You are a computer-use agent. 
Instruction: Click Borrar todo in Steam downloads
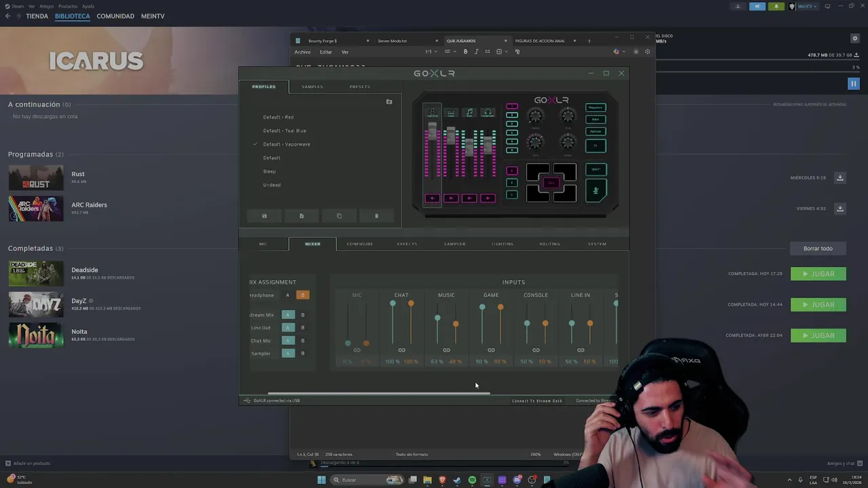click(818, 249)
